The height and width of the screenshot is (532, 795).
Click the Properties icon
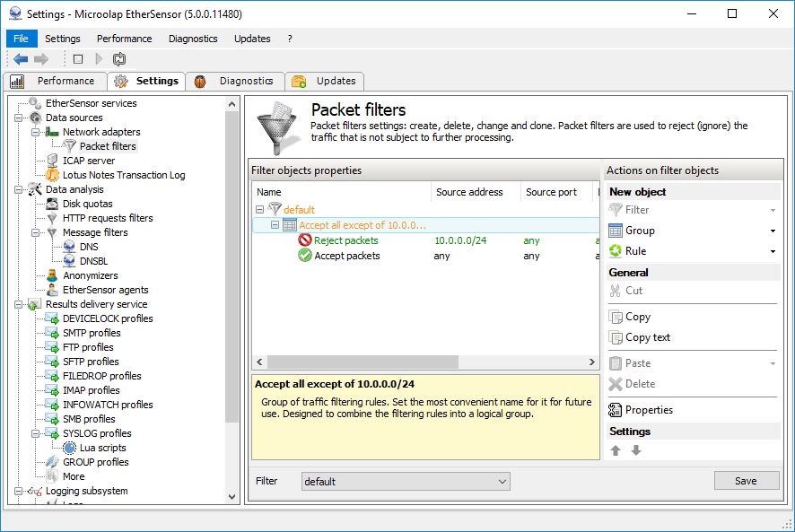(x=616, y=410)
